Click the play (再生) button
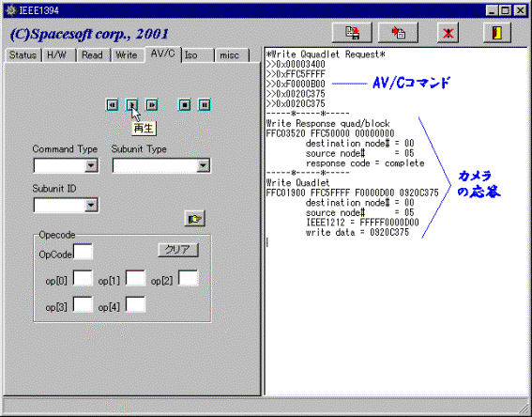The height and width of the screenshot is (417, 532). (132, 105)
